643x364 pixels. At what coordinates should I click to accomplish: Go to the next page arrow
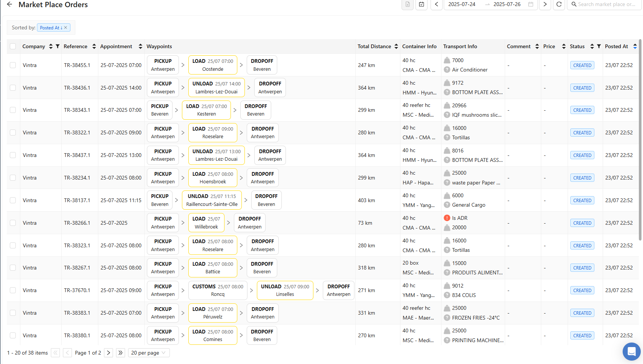[108, 353]
